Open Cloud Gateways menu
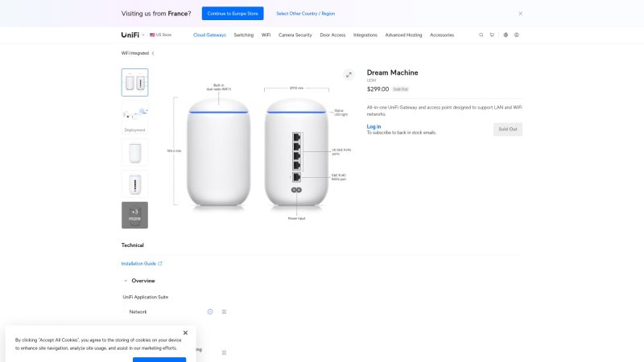This screenshot has width=644, height=362. coord(209,35)
